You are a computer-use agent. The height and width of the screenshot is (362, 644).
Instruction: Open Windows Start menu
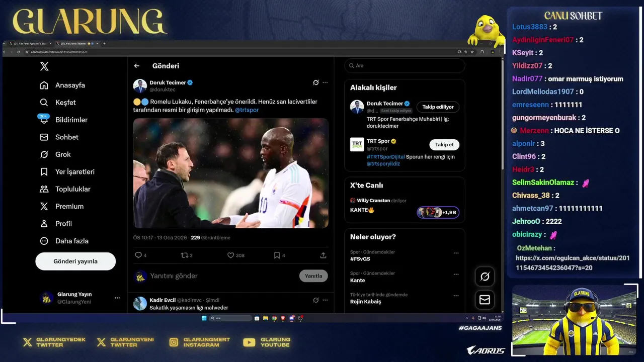pos(204,318)
